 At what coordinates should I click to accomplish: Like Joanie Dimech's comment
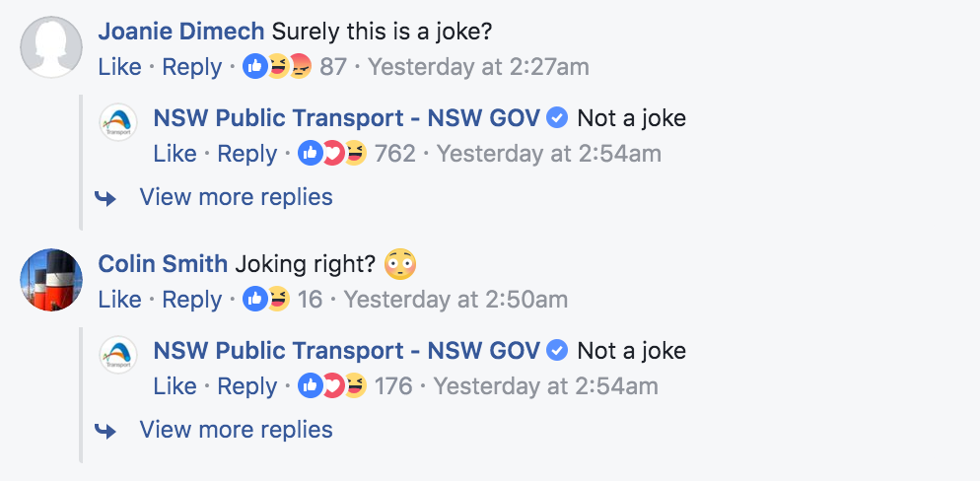point(119,68)
